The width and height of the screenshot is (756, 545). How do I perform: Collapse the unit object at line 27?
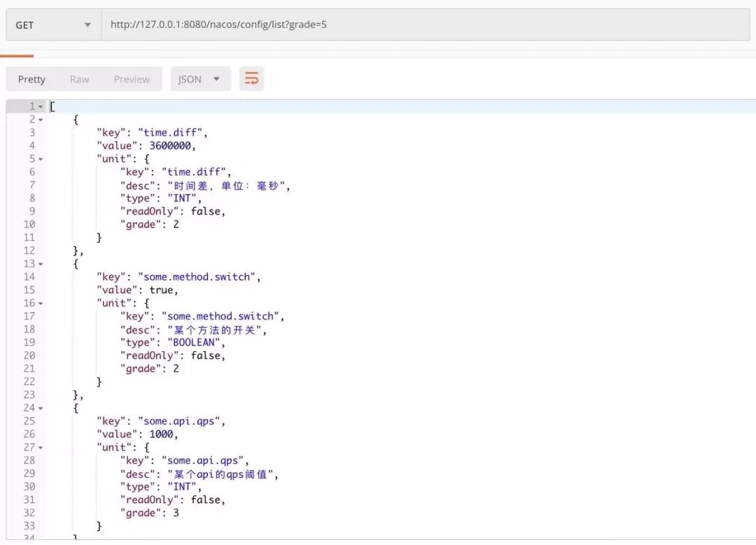coord(41,448)
